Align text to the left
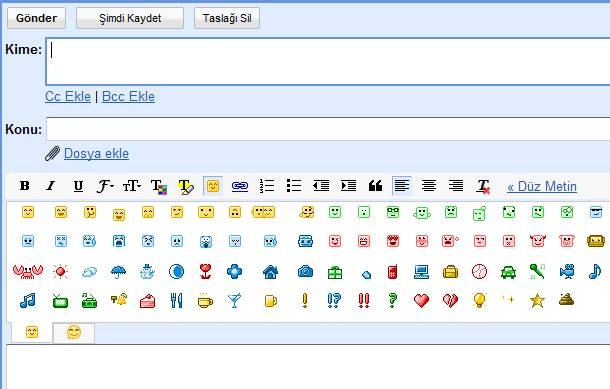The height and width of the screenshot is (389, 610). tap(402, 186)
